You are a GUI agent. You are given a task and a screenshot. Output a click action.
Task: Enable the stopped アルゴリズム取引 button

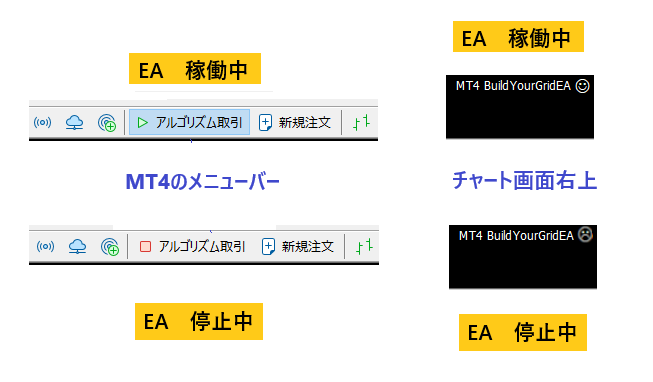coord(192,247)
